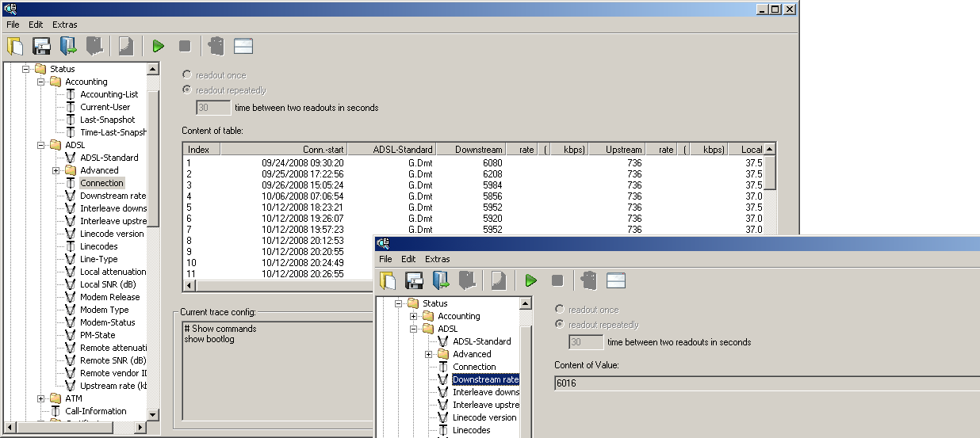Click the split window icon in front window toolbar
The image size is (980, 438).
click(616, 280)
